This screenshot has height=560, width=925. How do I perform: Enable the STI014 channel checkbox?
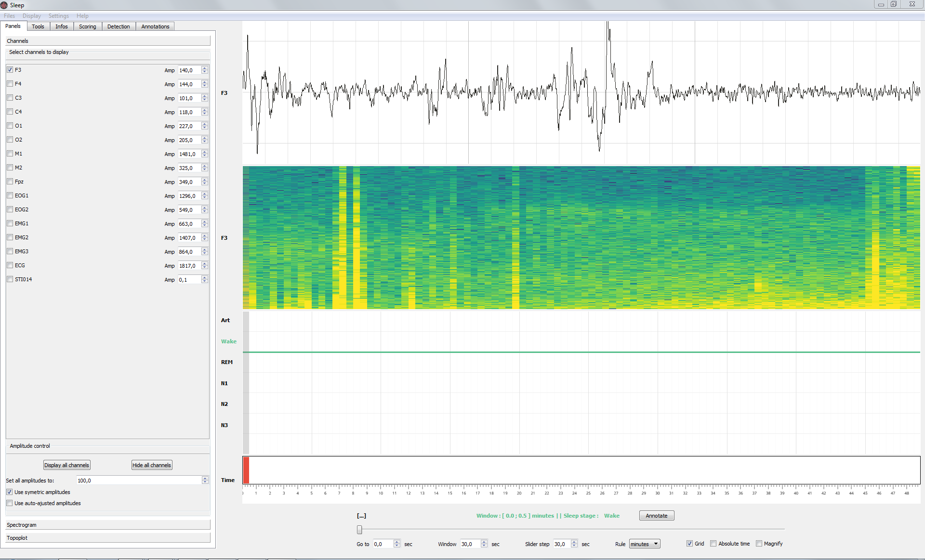(x=10, y=279)
